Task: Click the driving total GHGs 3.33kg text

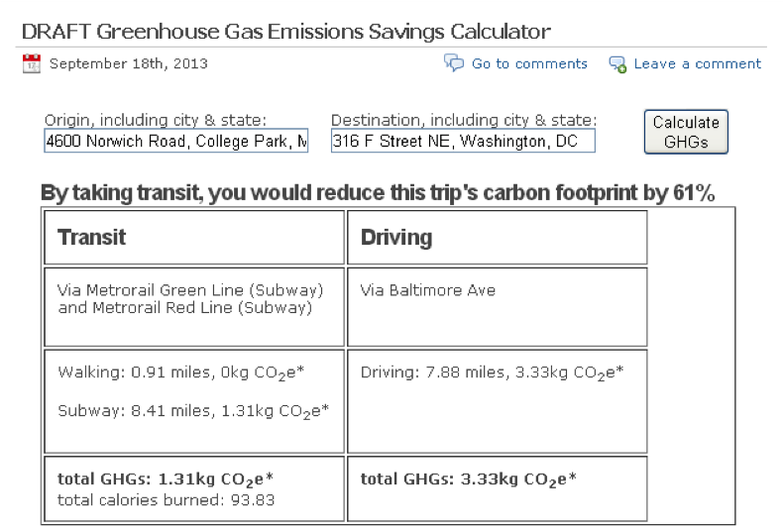Action: point(469,479)
